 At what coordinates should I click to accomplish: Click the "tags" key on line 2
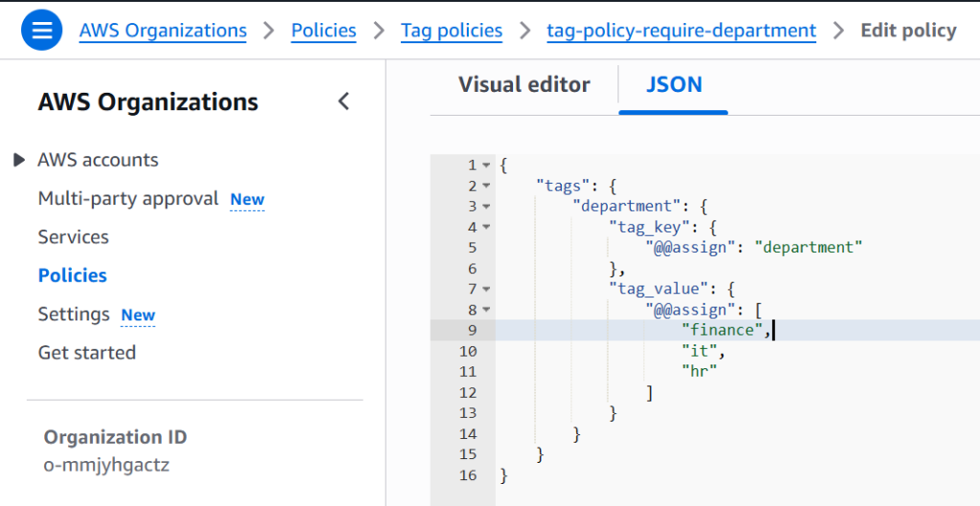point(564,186)
